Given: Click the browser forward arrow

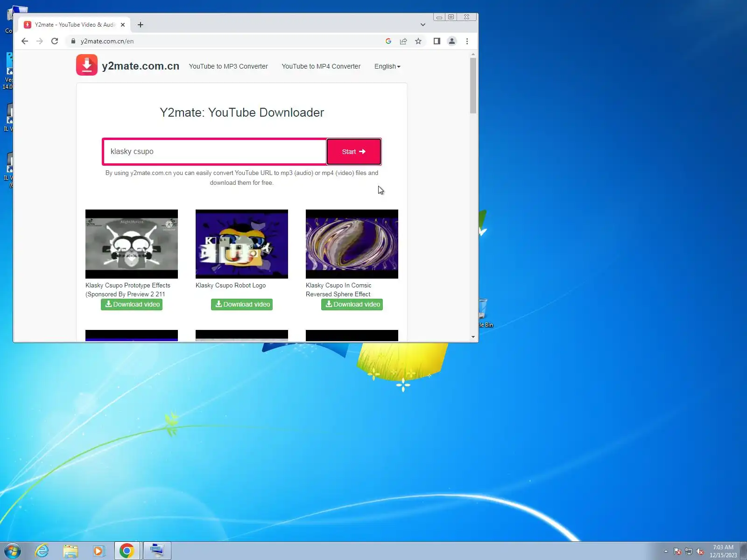Looking at the screenshot, I should (40, 41).
